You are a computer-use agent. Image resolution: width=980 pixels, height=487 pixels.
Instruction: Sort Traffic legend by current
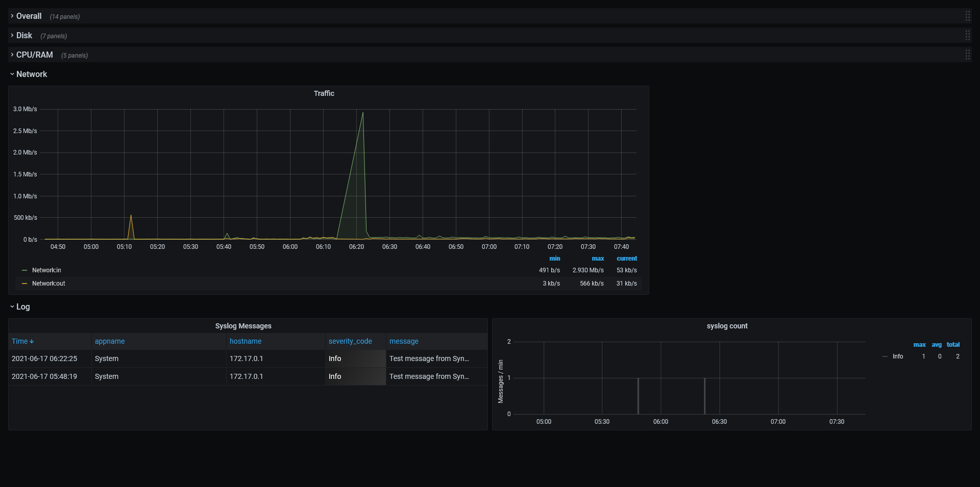coord(627,259)
